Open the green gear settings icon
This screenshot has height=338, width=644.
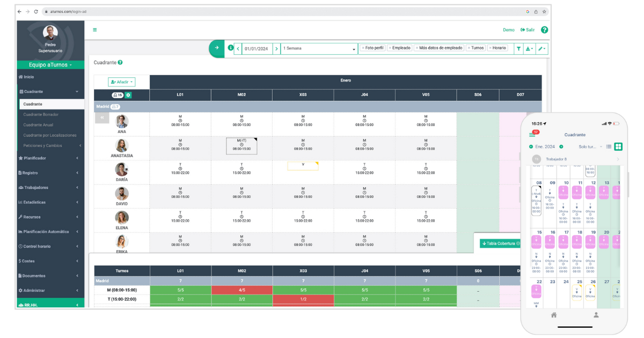(128, 95)
